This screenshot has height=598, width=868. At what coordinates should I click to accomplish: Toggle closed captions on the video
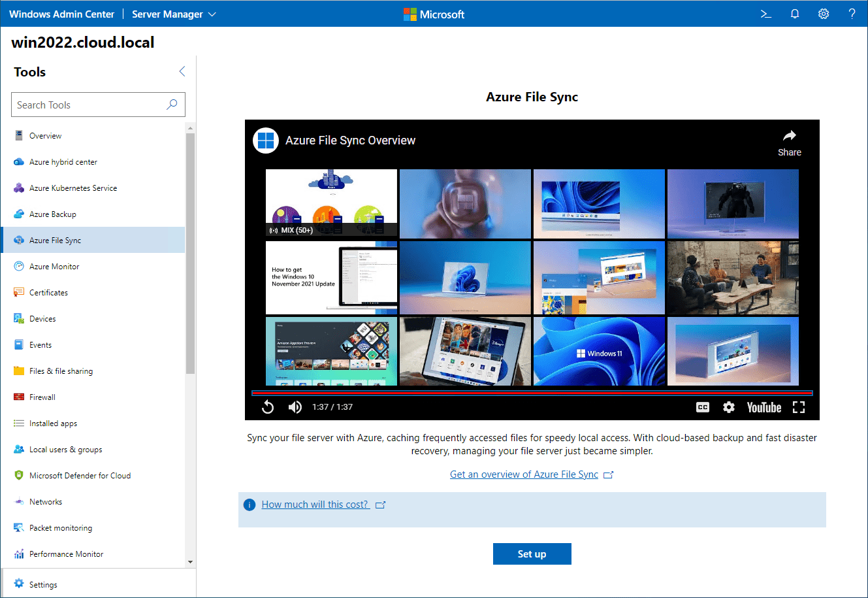[x=703, y=407]
